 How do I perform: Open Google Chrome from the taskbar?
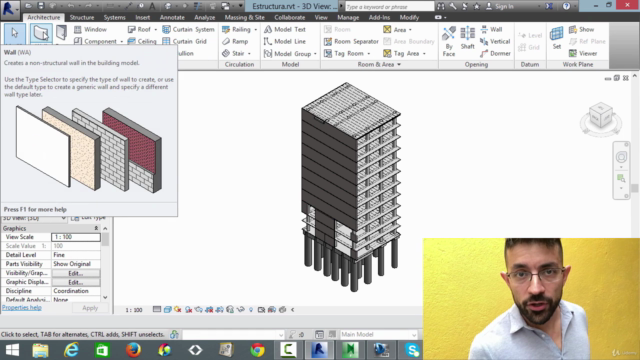257,350
